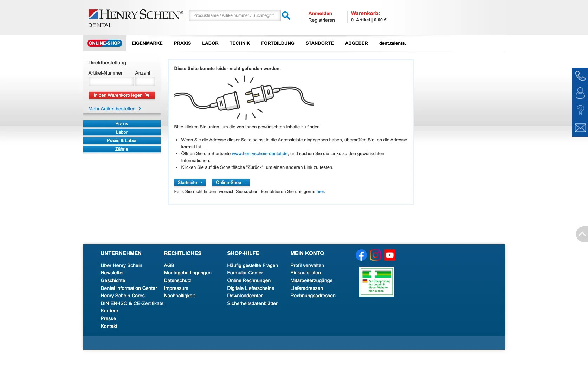Open the user profile sidebar icon
Image resolution: width=588 pixels, height=368 pixels.
pos(580,93)
